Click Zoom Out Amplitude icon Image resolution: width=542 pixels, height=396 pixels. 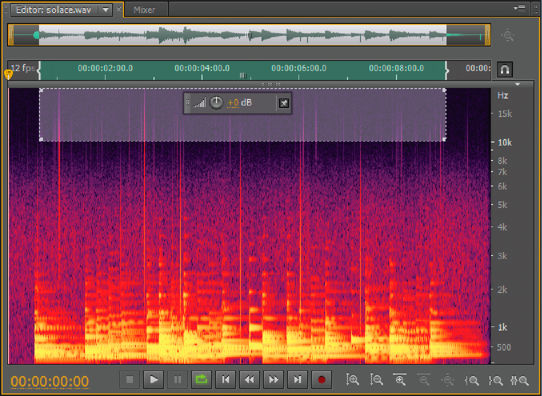[x=376, y=380]
